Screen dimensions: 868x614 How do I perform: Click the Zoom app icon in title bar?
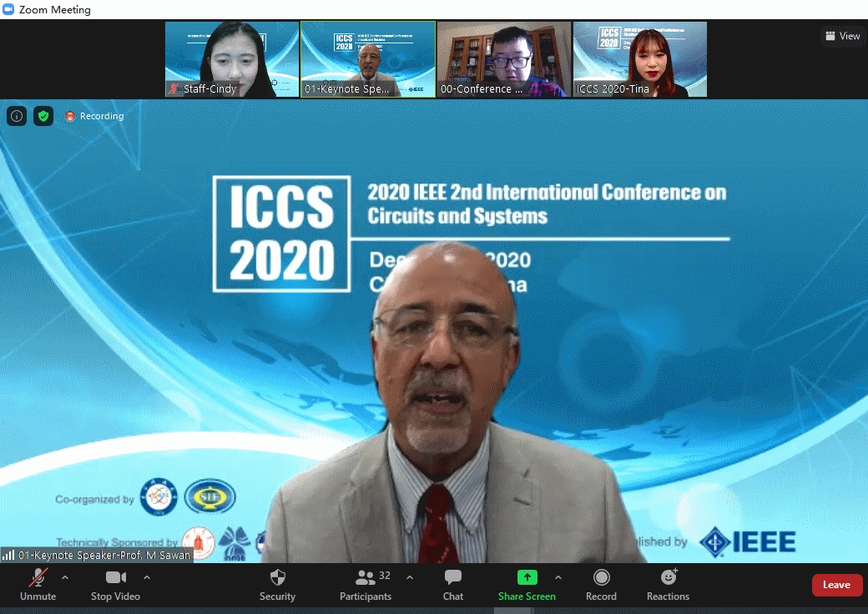[8, 9]
